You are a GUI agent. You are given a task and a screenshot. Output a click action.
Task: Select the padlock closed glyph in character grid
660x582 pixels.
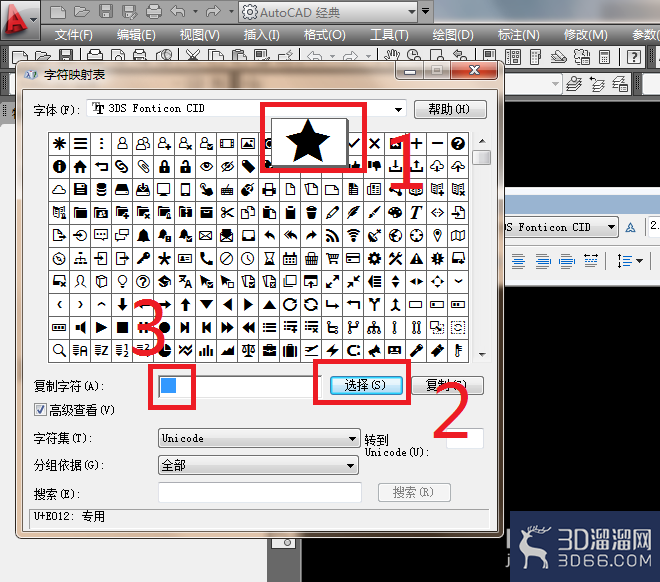[x=164, y=167]
